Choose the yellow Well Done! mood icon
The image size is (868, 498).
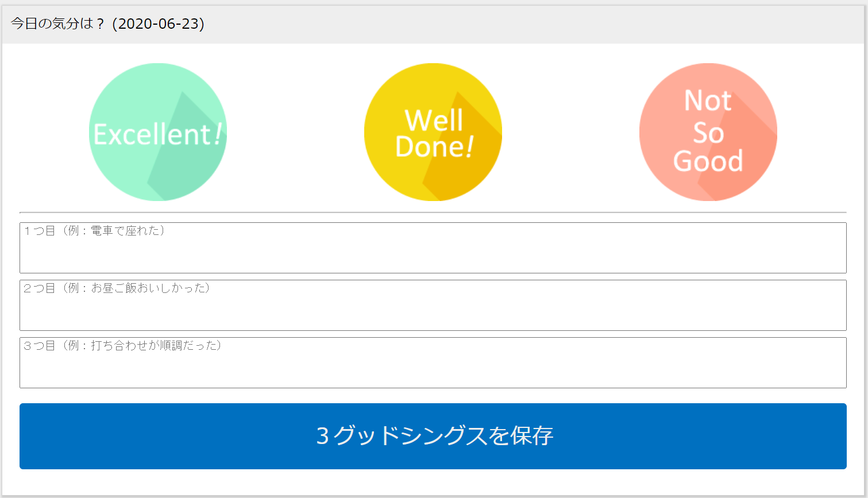[433, 132]
